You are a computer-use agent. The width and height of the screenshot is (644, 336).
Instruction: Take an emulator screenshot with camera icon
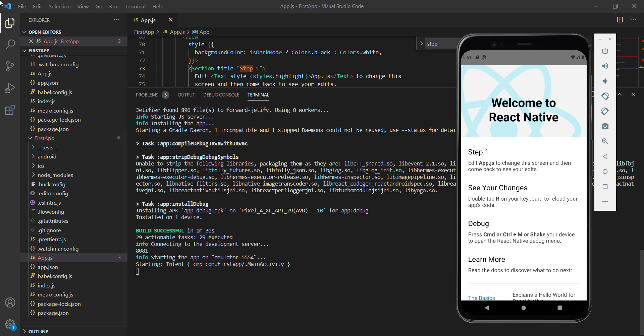[x=605, y=126]
